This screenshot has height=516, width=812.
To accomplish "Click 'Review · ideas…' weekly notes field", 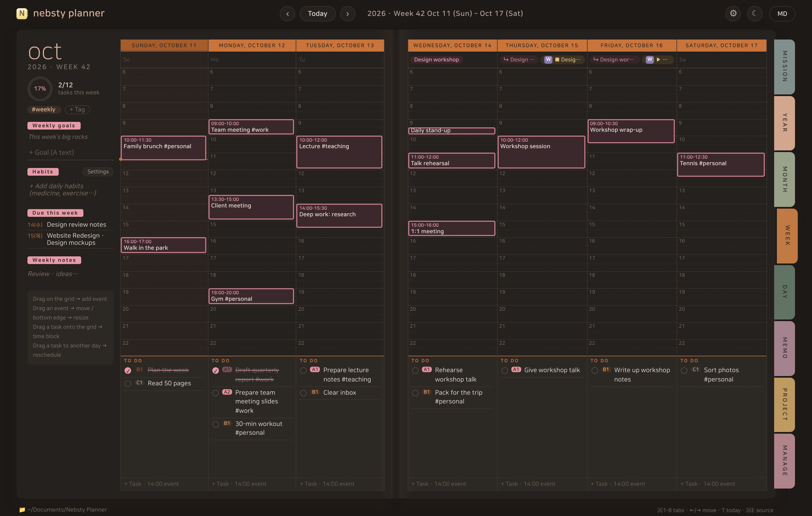I will point(71,274).
